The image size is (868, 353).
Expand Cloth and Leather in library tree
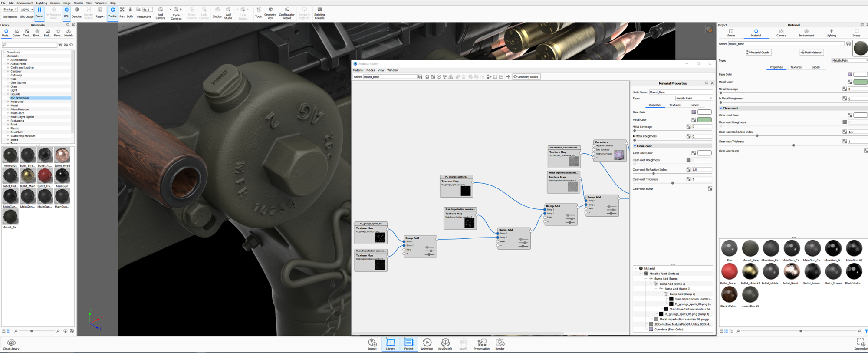pos(8,68)
